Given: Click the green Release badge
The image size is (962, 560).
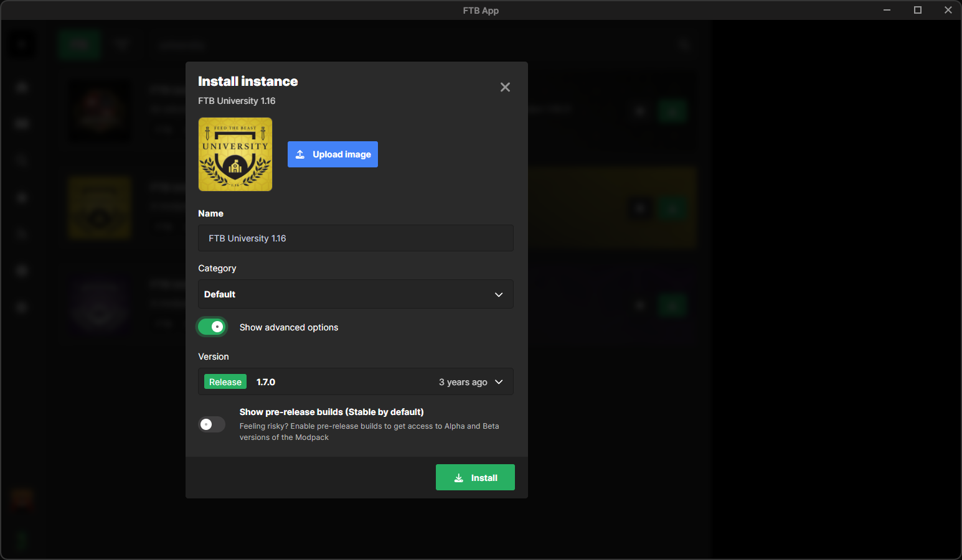Looking at the screenshot, I should (225, 382).
